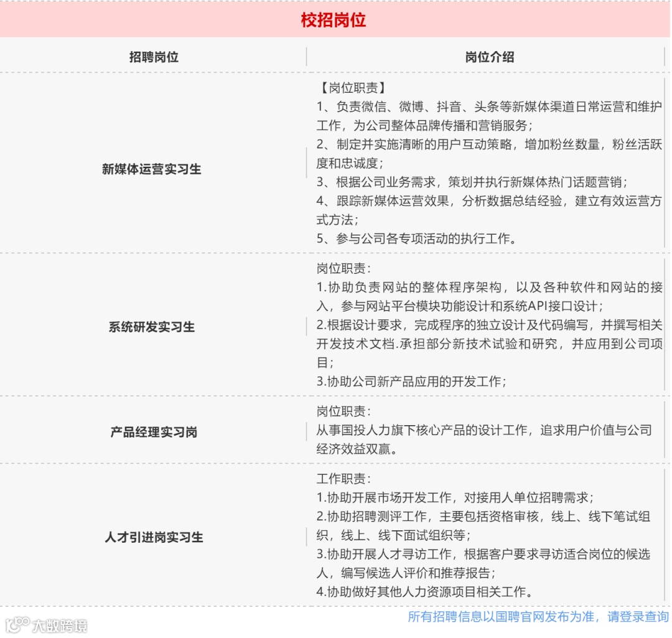Click the 工作职责: heading
Viewport: 672px width, 638px height.
tap(343, 479)
